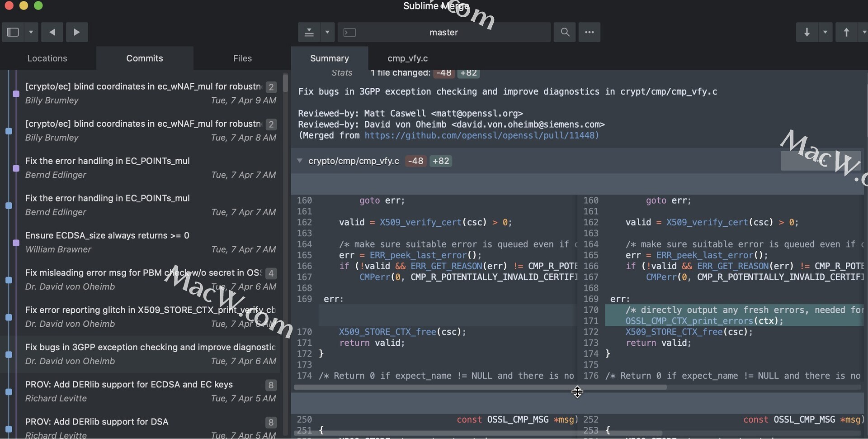Screen dimensions: 868x439
Task: Push changes with the up arrow
Action: click(x=846, y=32)
